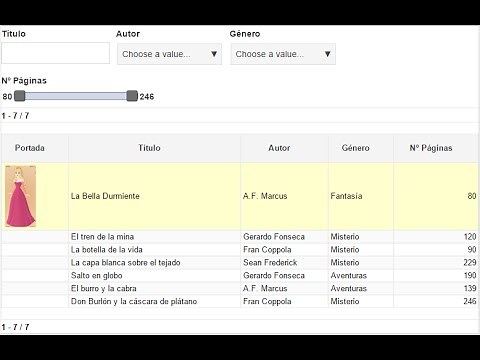Click the bottom '1 - 7 / 7' pager text
This screenshot has height=360, width=480.
pos(15,327)
